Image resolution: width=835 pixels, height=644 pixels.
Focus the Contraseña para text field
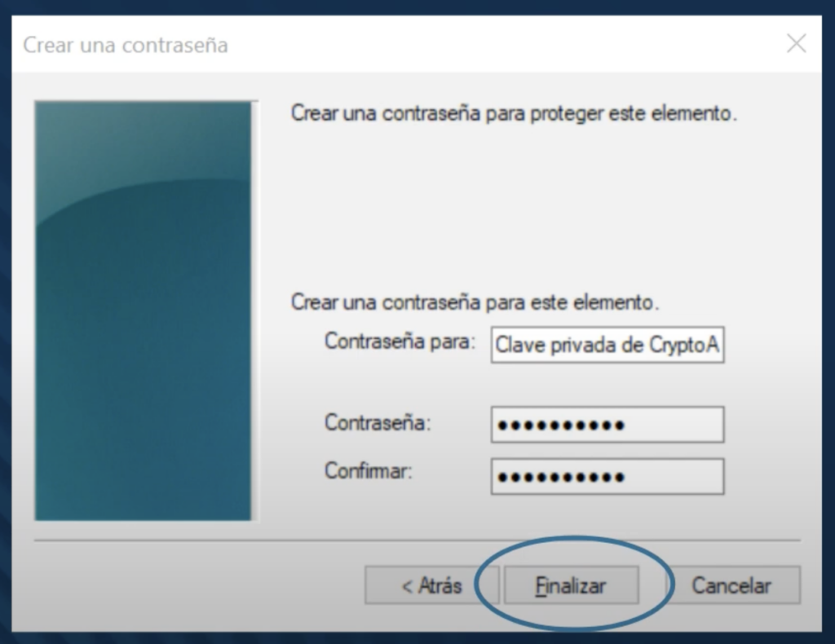(x=607, y=345)
